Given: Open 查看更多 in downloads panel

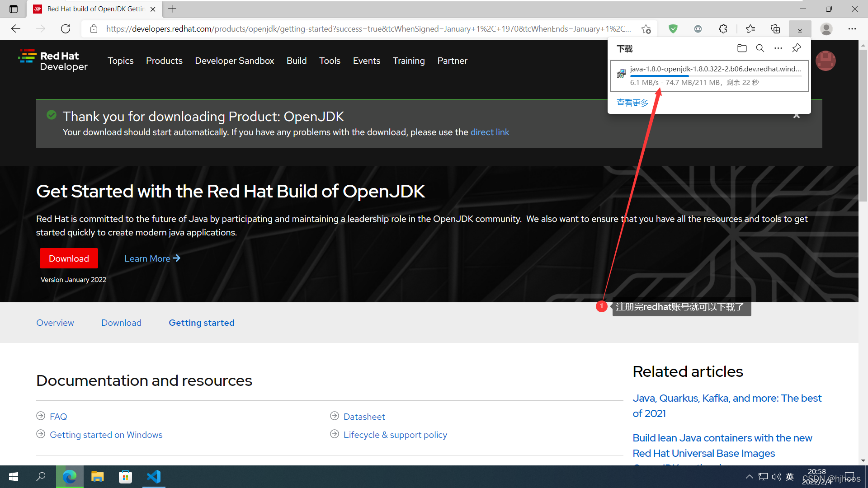Looking at the screenshot, I should (632, 103).
